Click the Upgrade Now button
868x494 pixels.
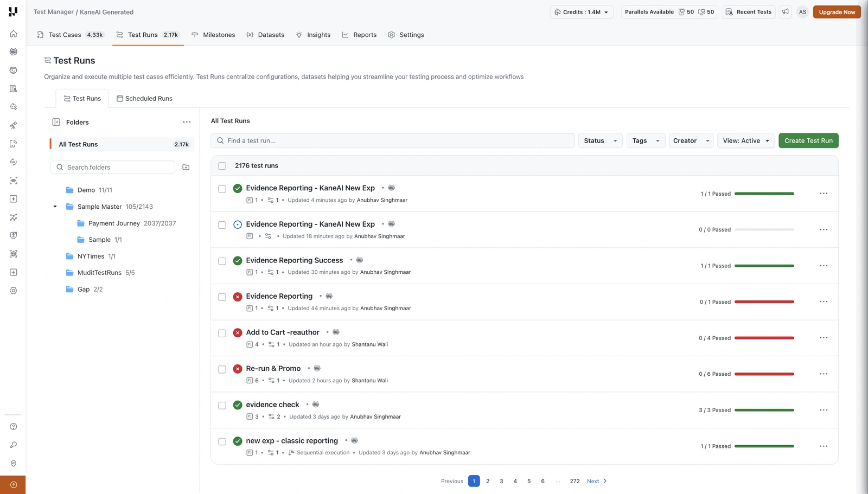click(x=837, y=12)
